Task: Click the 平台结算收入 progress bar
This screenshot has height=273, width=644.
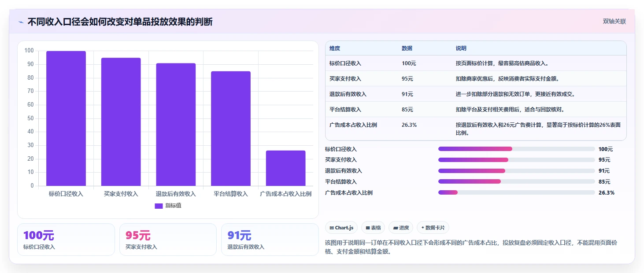Action: pos(517,181)
